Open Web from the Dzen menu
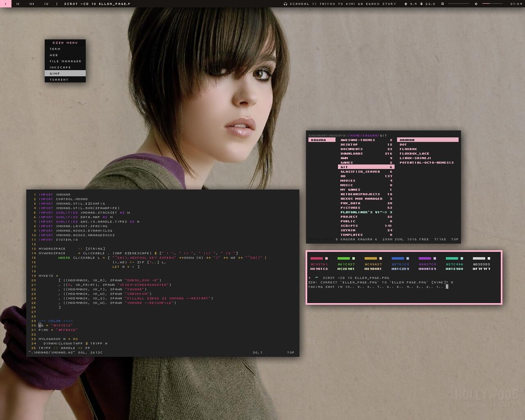This screenshot has height=420, width=525. tap(65, 55)
